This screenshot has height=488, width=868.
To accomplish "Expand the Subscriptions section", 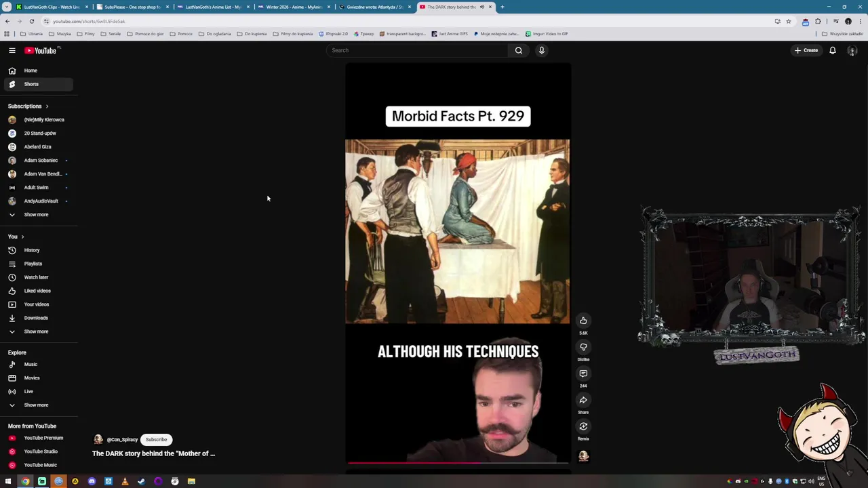I will (28, 106).
